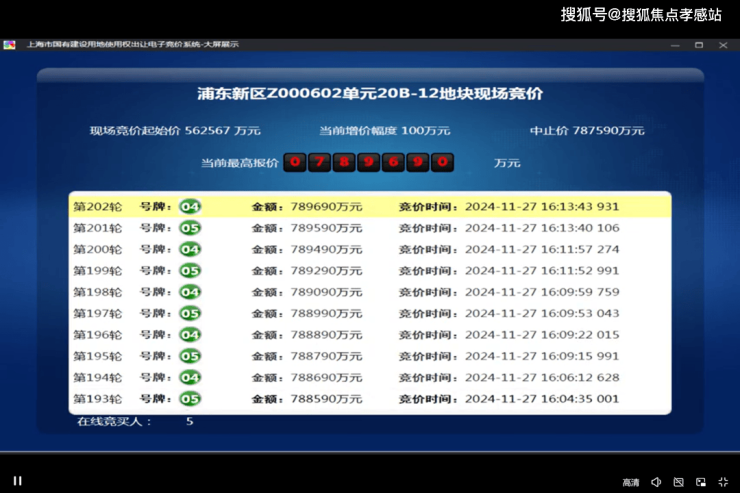Screen dimensions: 740x493
Task: Click 中止价 787590万元 text
Action: click(587, 131)
